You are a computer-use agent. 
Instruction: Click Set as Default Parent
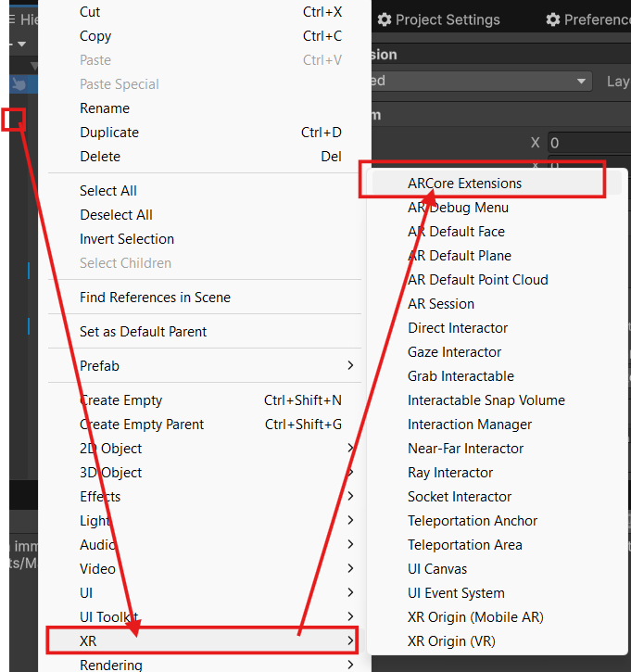coord(143,332)
